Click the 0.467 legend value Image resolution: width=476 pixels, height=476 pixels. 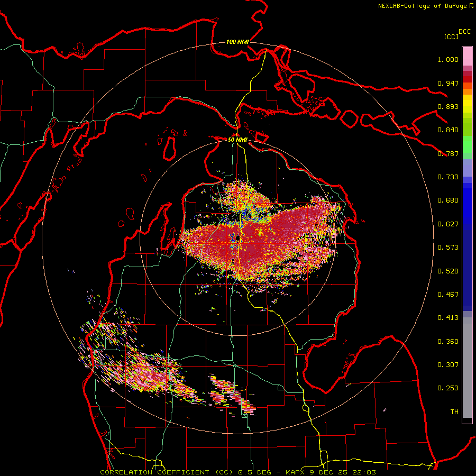tap(448, 295)
